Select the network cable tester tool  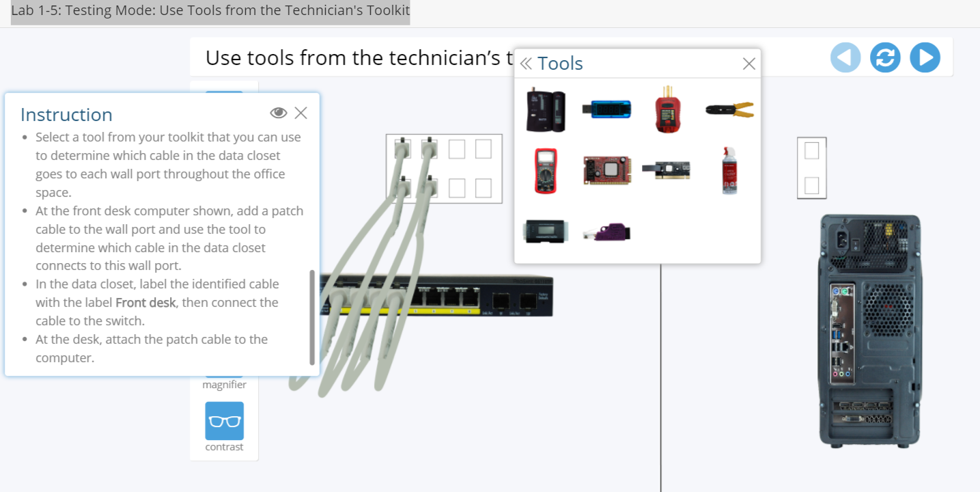click(x=546, y=111)
